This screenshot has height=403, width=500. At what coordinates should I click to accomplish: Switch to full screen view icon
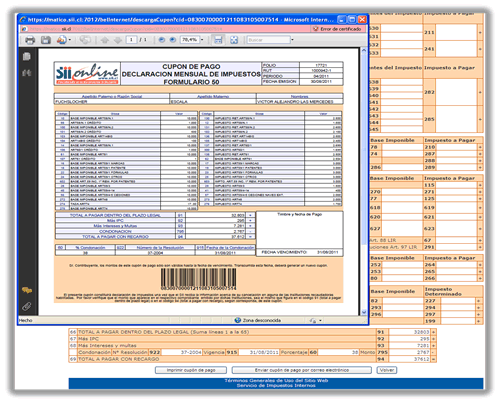tap(234, 40)
